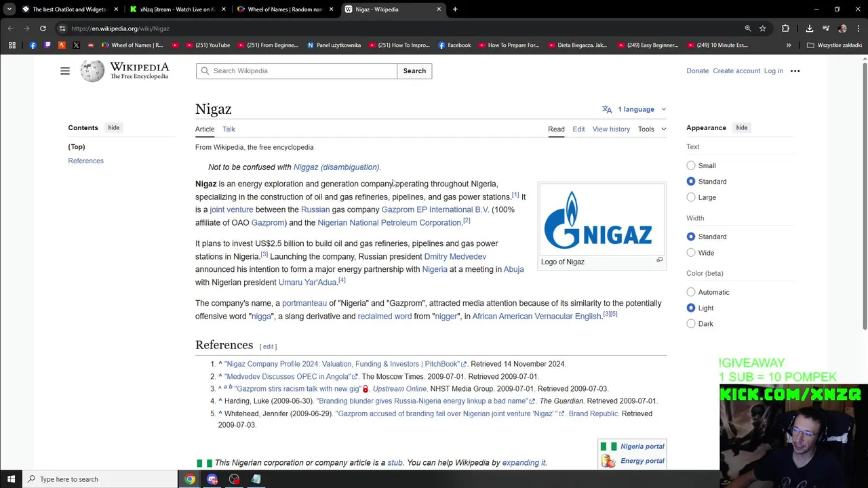The width and height of the screenshot is (868, 488).
Task: Click the Search button
Action: pyautogui.click(x=414, y=70)
